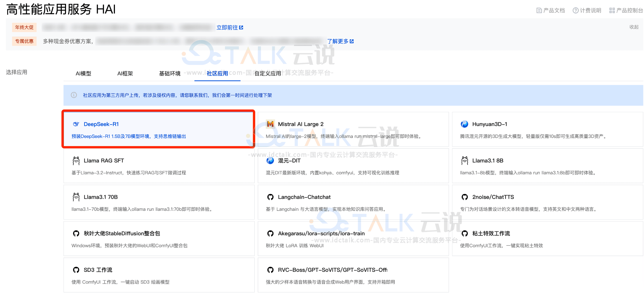
Task: Go to 产品控制台
Action: tap(629, 10)
